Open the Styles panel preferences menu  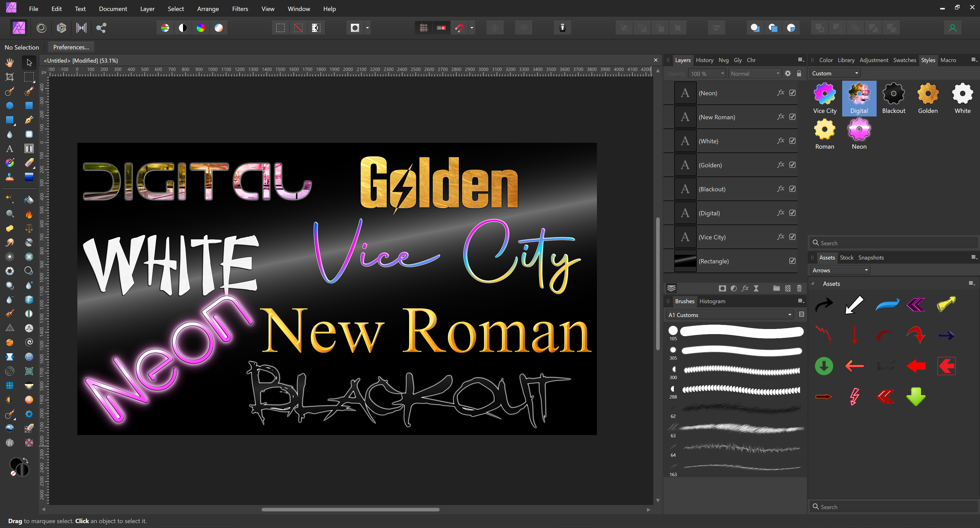(974, 60)
